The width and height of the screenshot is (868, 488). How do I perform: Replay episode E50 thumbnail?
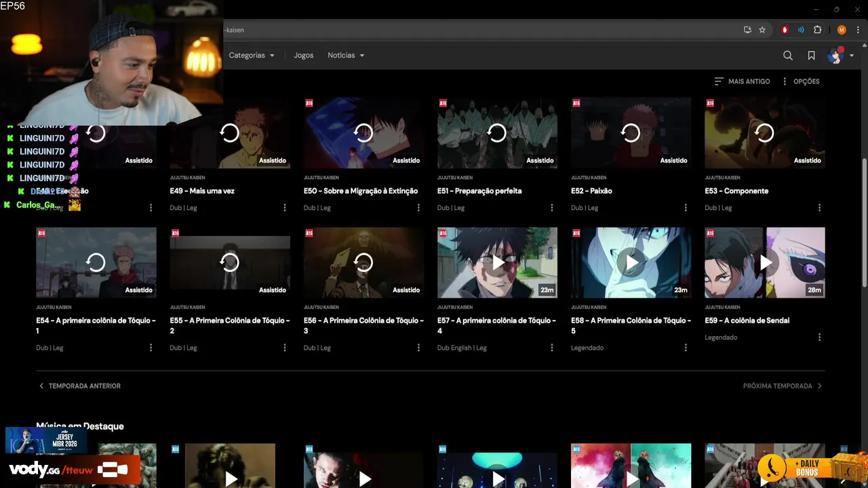363,133
